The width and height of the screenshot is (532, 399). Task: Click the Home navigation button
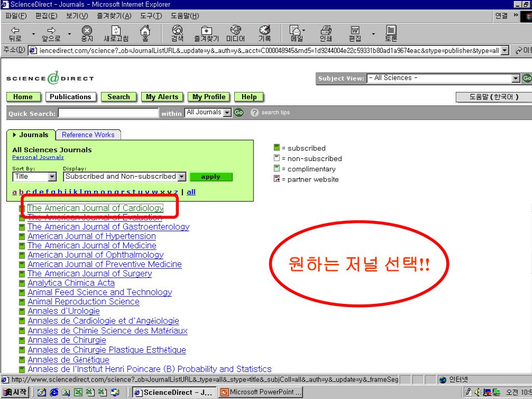click(x=23, y=97)
